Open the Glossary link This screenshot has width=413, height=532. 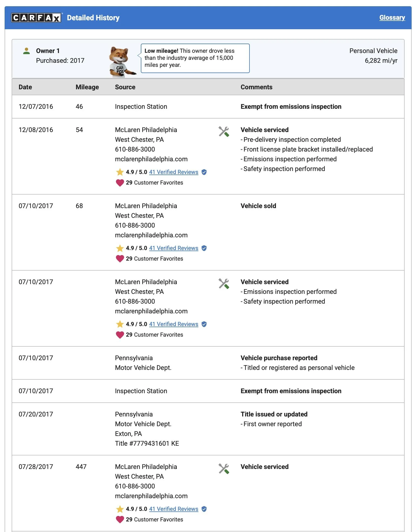(392, 18)
